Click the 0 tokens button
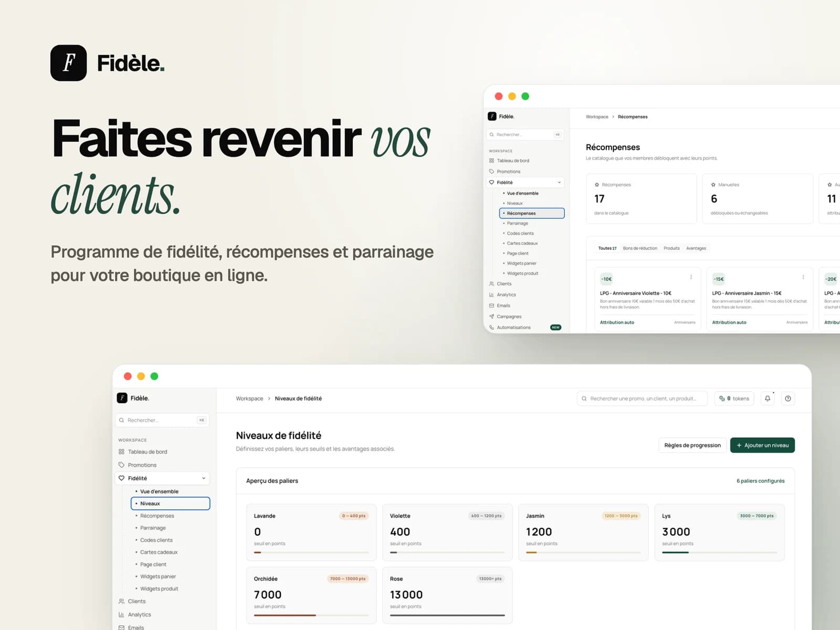This screenshot has height=630, width=840. [x=734, y=398]
